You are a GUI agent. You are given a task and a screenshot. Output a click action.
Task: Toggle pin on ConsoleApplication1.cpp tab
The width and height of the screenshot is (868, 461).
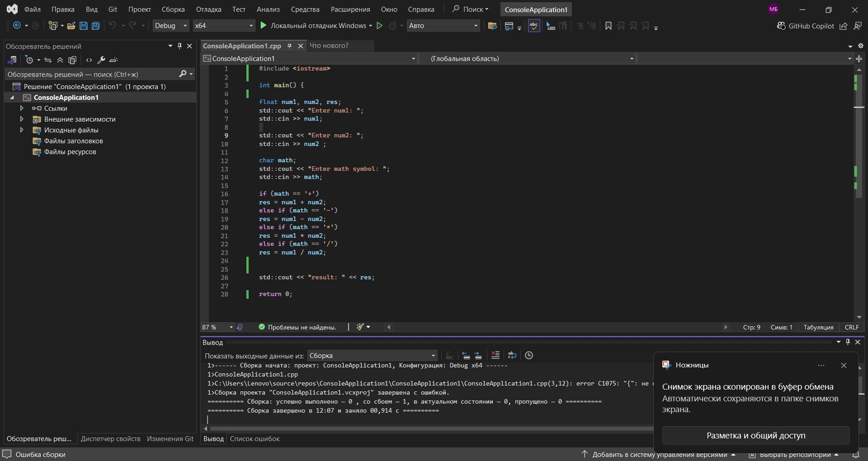(x=289, y=46)
